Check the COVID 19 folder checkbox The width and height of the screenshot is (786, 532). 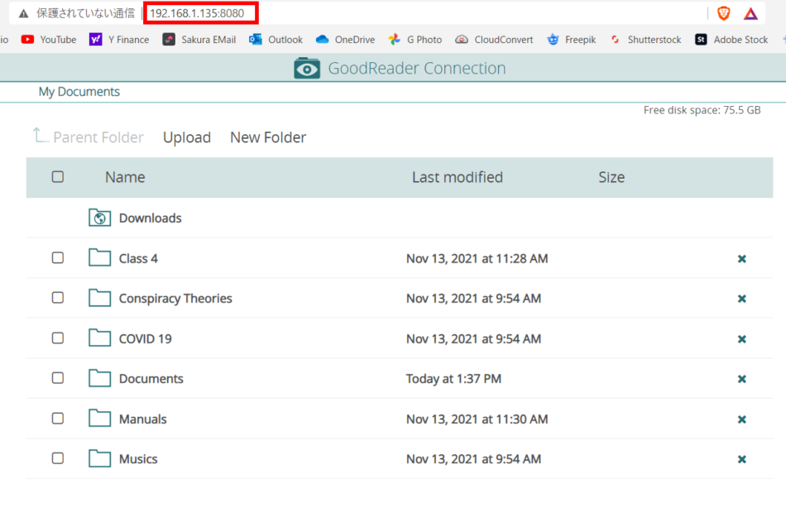tap(58, 338)
